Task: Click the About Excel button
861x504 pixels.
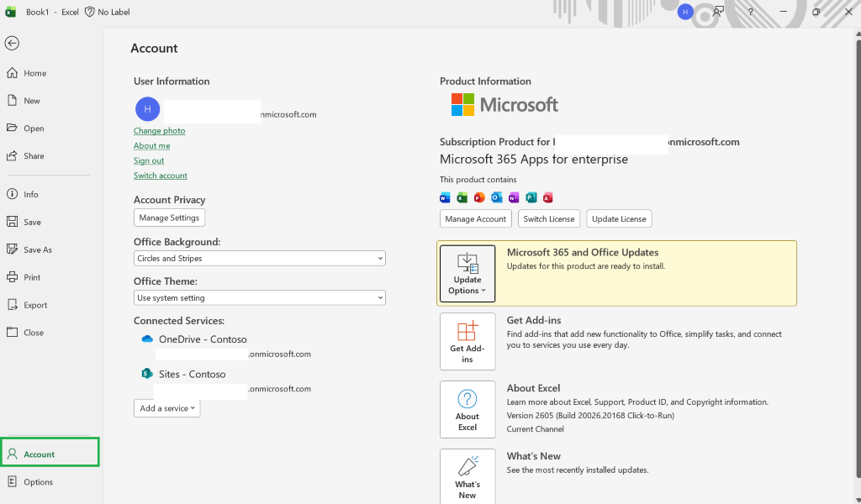Action: click(467, 410)
